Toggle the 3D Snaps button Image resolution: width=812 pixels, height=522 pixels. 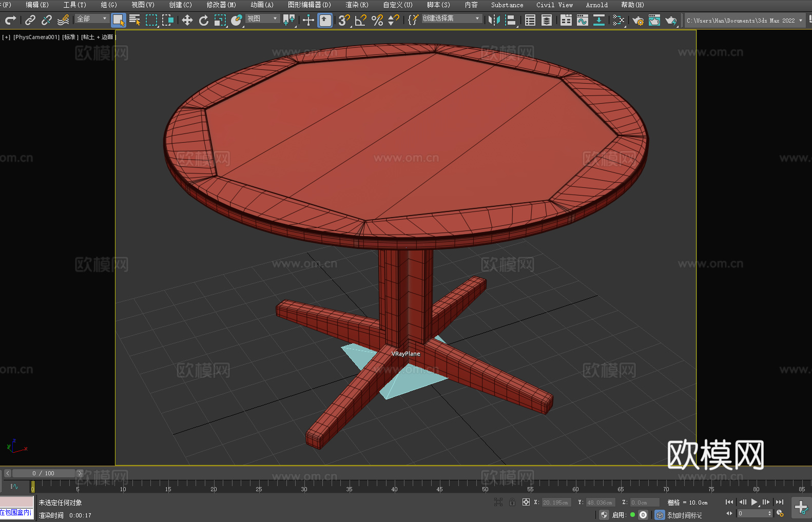[x=344, y=21]
